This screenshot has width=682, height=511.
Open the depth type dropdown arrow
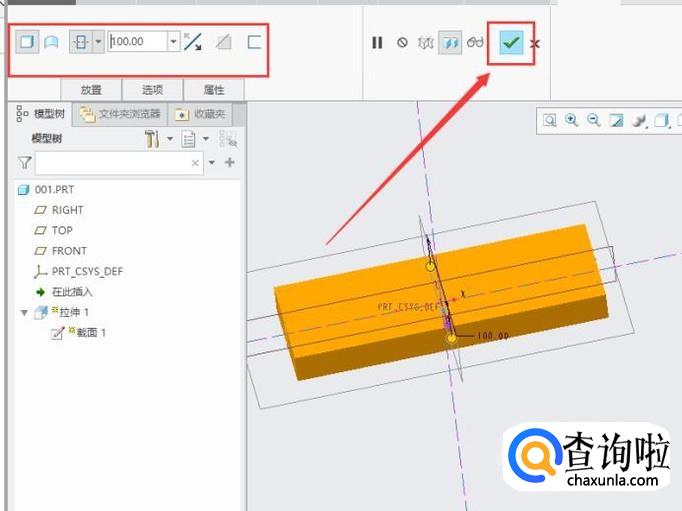pyautogui.click(x=98, y=42)
